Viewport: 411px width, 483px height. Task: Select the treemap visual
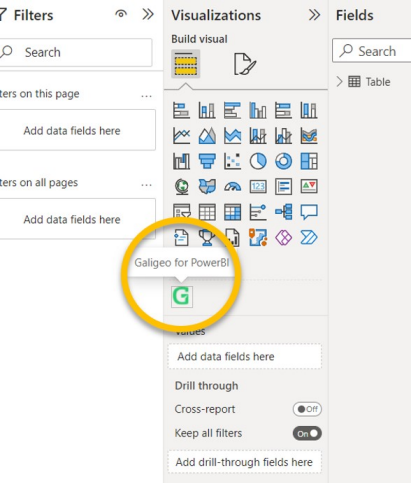point(309,161)
